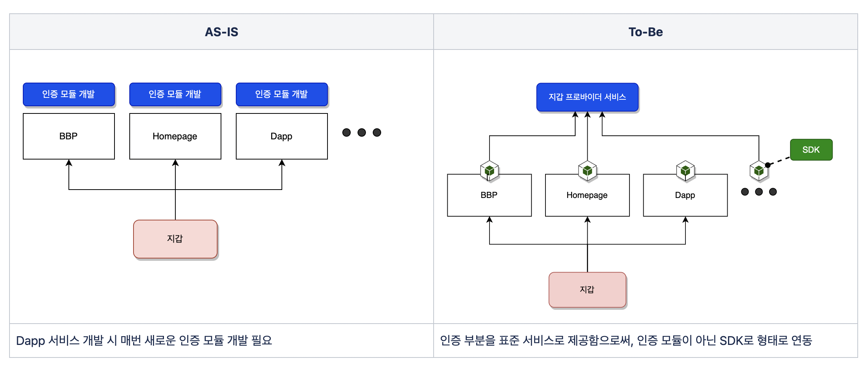The height and width of the screenshot is (367, 868).
Task: Click the cube icon above To-Be Homepage box
Action: tap(587, 171)
